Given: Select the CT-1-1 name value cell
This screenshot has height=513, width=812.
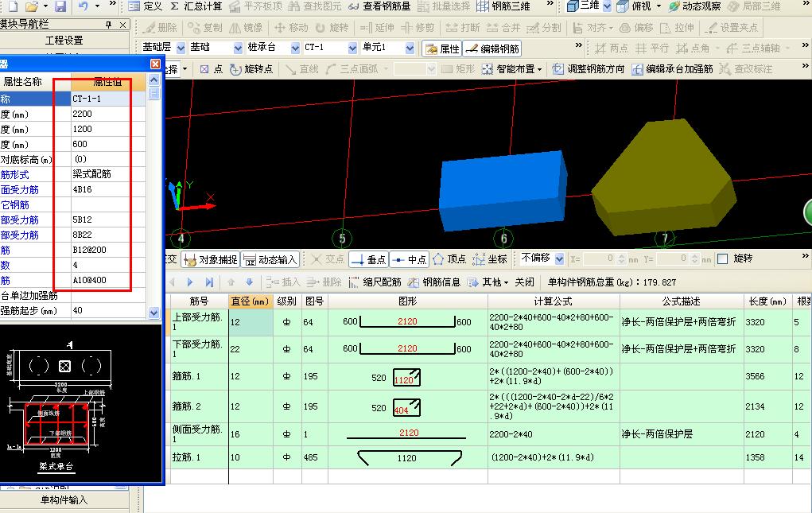Looking at the screenshot, I should pos(107,99).
